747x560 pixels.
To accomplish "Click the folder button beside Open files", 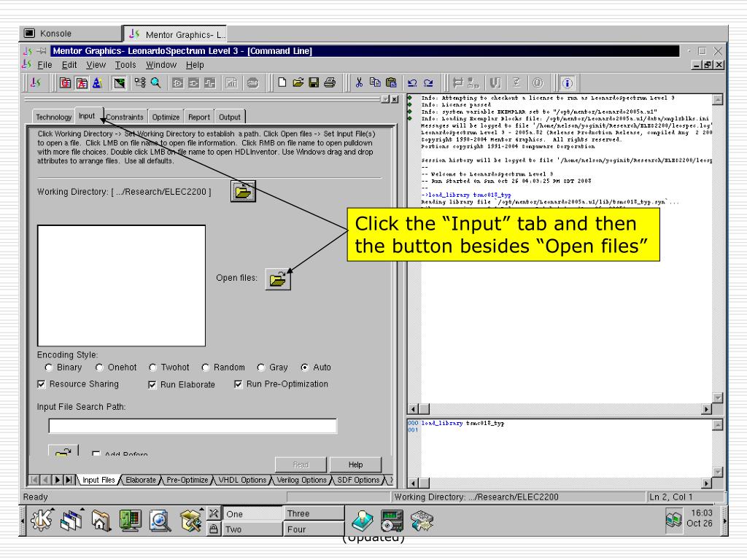I will 278,279.
